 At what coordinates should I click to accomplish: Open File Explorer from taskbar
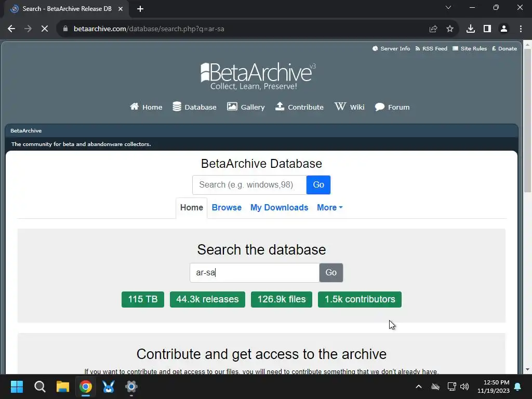(63, 387)
